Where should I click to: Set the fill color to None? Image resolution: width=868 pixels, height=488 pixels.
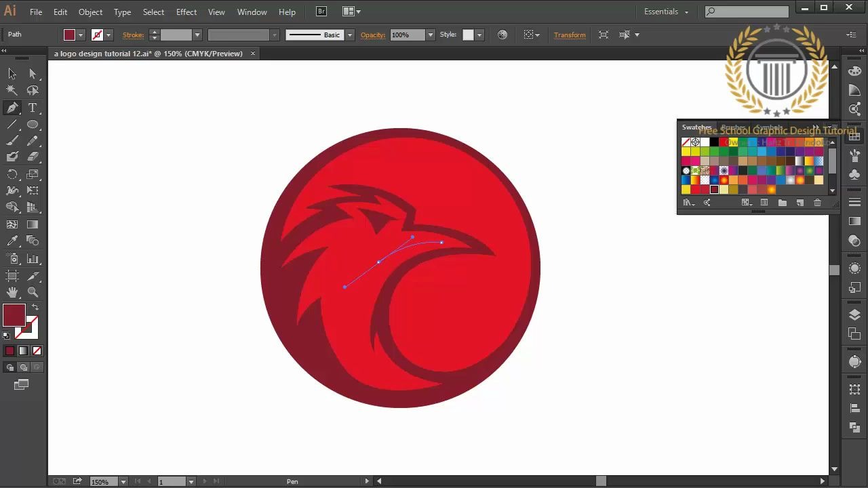pos(35,351)
